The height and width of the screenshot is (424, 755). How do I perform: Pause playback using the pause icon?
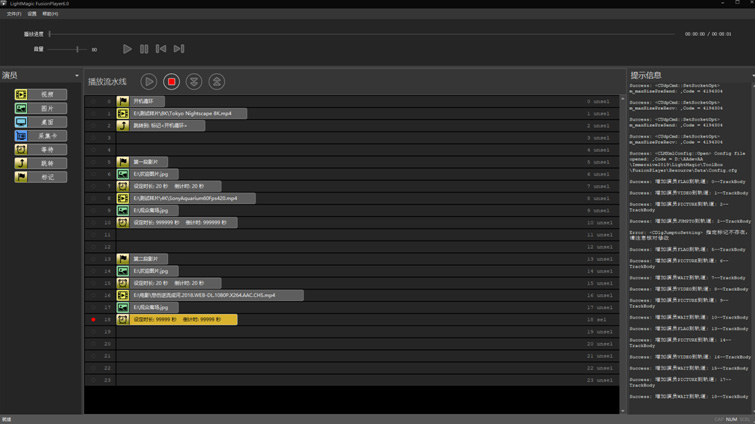[x=144, y=49]
